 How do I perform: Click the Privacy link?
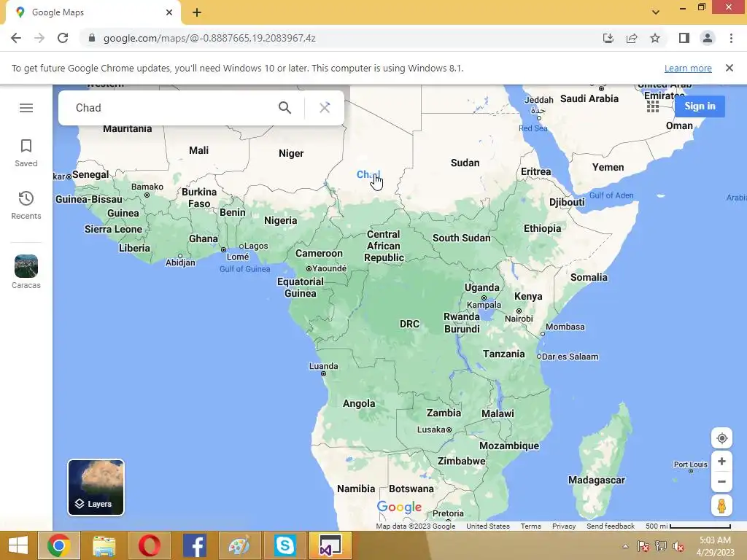pyautogui.click(x=564, y=526)
